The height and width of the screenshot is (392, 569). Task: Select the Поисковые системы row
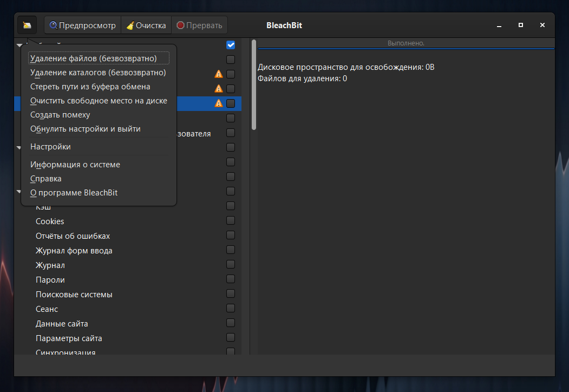pyautogui.click(x=128, y=295)
